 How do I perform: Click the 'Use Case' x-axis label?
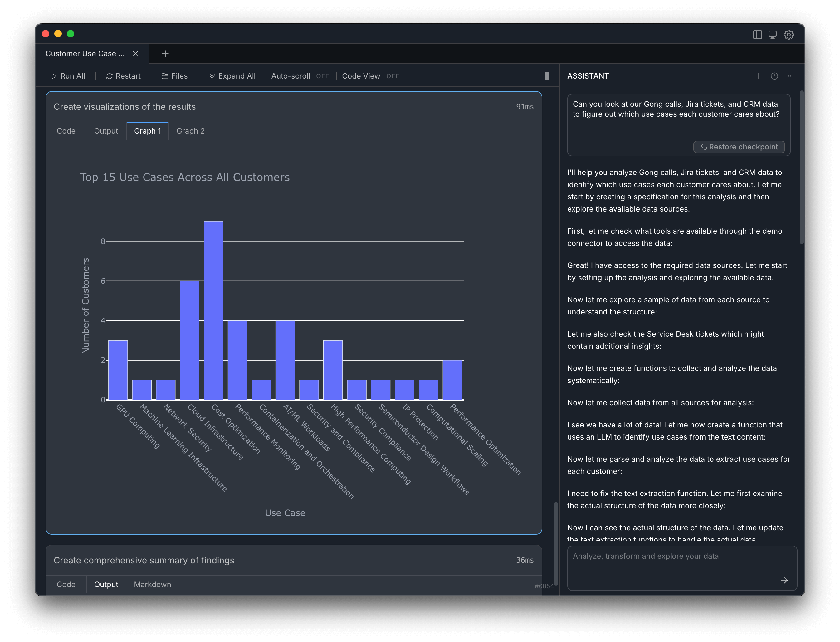click(285, 513)
